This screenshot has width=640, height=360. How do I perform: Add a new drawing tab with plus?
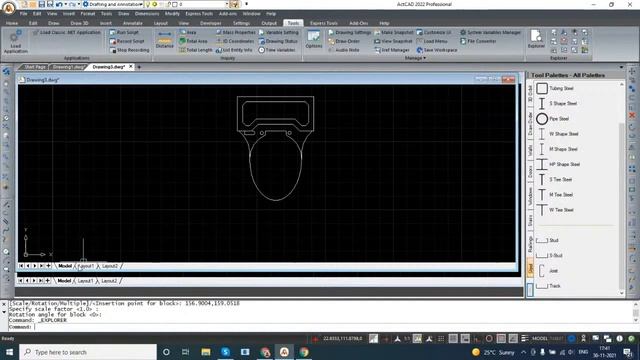tap(139, 67)
